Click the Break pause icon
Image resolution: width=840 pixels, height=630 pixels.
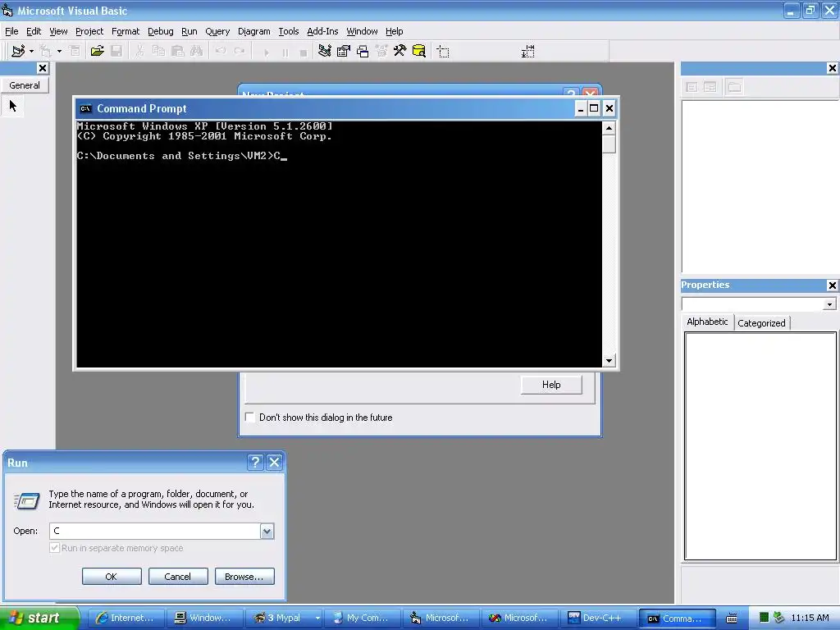pyautogui.click(x=285, y=52)
